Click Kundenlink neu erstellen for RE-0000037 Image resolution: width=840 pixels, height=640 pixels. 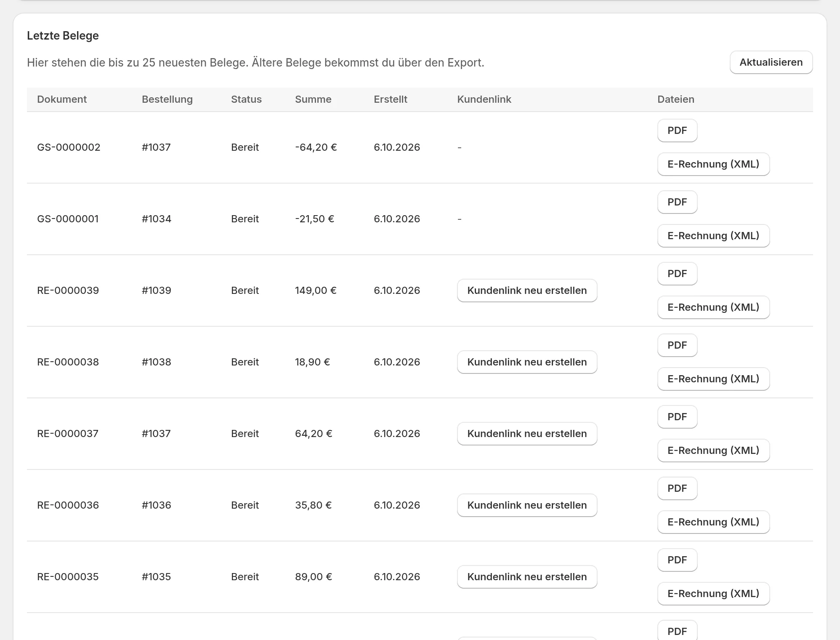[527, 434]
